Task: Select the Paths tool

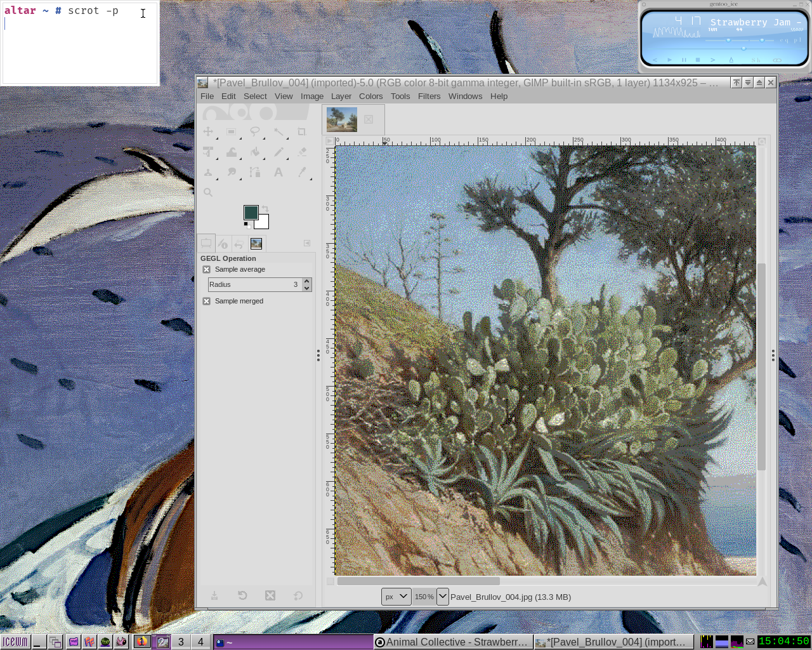Action: (255, 173)
